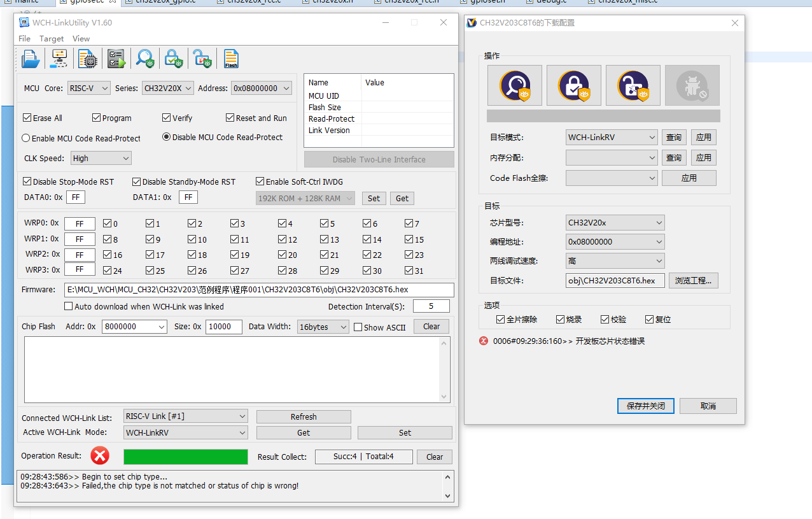
Task: Click the chip memory read toolbar icon
Action: coord(87,59)
